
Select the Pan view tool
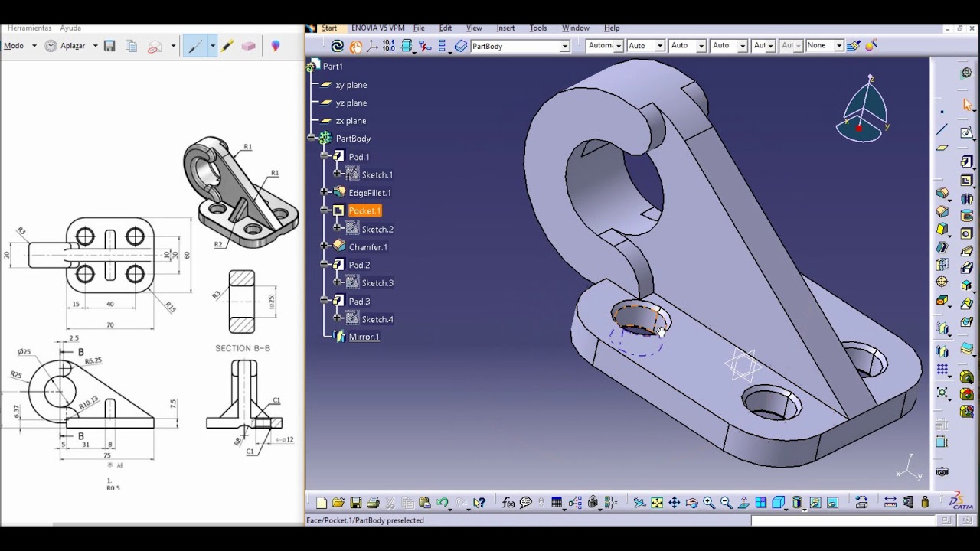click(675, 503)
